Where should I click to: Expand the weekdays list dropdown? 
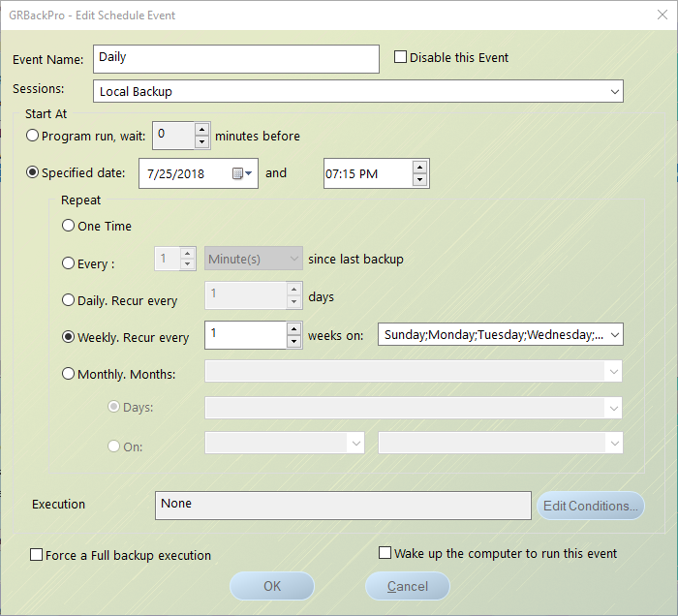[x=614, y=334]
